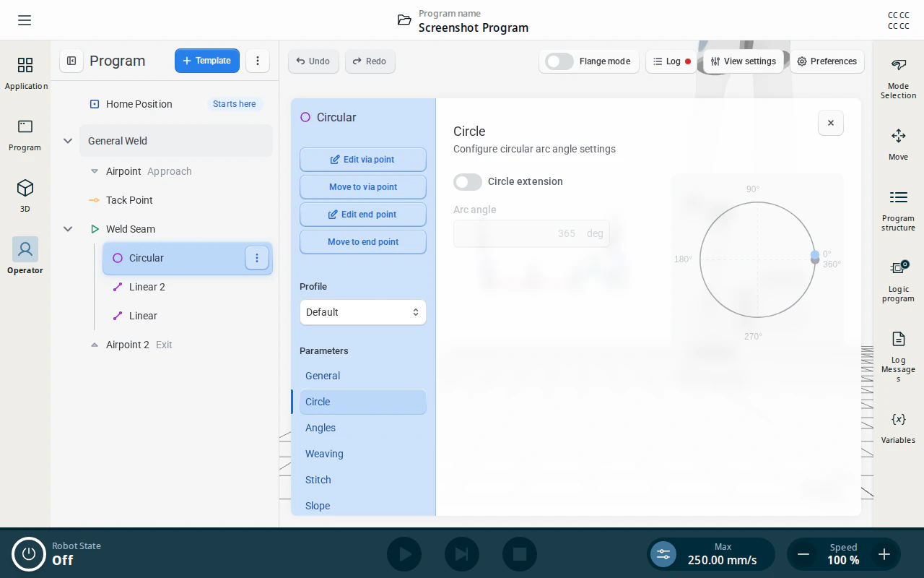This screenshot has width=924, height=578.
Task: Open the Log button
Action: tap(671, 61)
